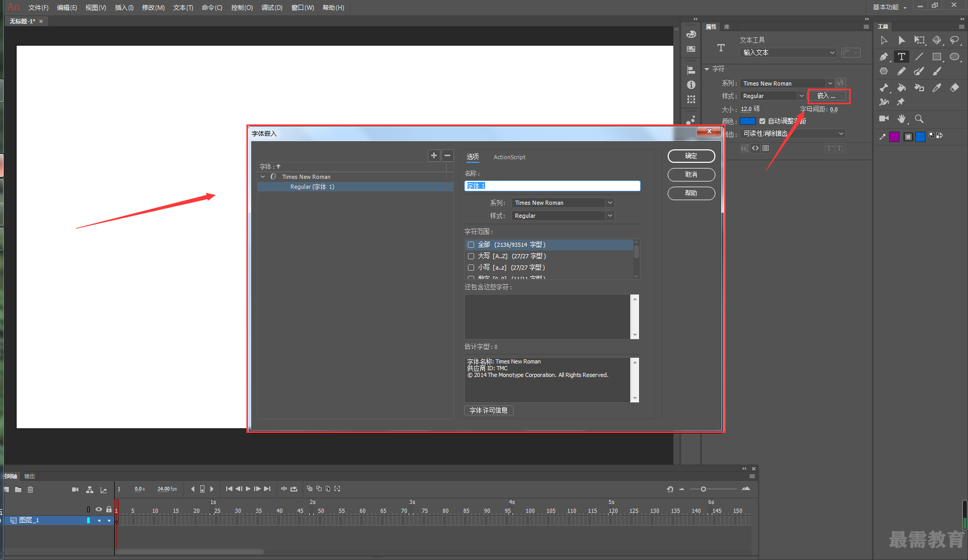Select the Ink Bottle tool
This screenshot has height=560, width=968.
pyautogui.click(x=919, y=88)
